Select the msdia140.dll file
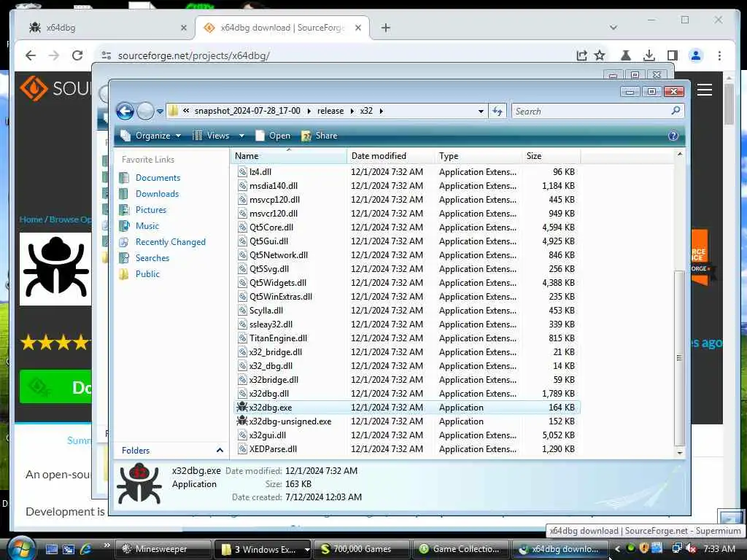747x560 pixels. point(274,186)
